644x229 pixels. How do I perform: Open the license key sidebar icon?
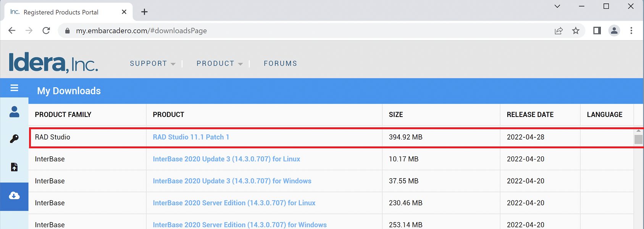pyautogui.click(x=14, y=138)
